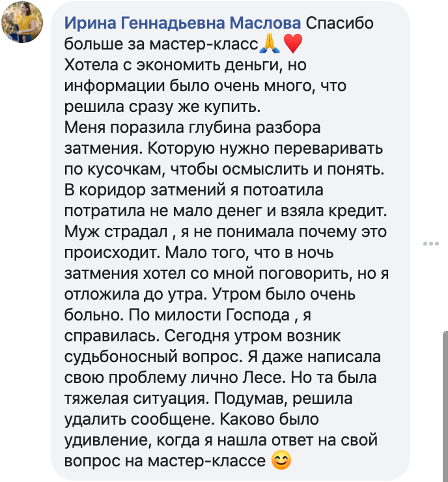448x482 pixels.
Task: Click the phrase "Муж страдал"
Action: pyautogui.click(x=117, y=233)
